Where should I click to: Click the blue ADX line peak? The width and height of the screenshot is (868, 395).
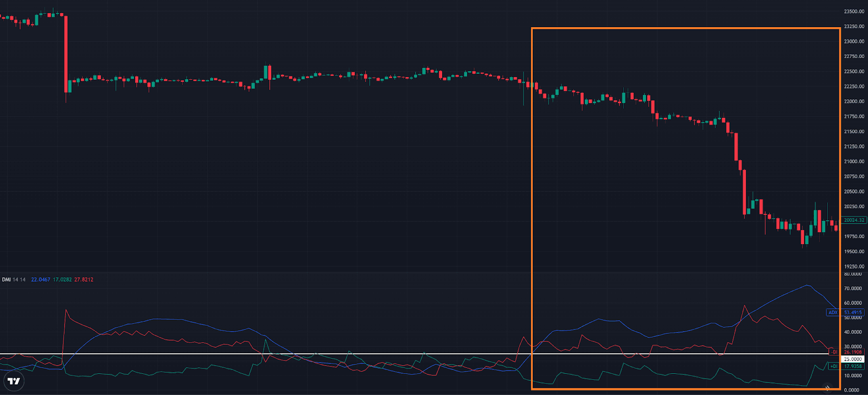click(807, 285)
